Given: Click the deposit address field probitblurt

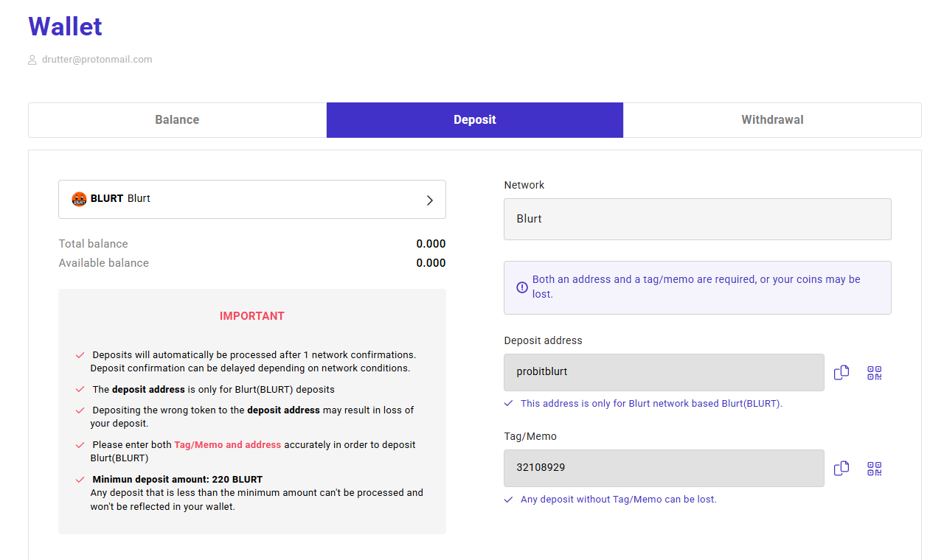Looking at the screenshot, I should tap(664, 372).
